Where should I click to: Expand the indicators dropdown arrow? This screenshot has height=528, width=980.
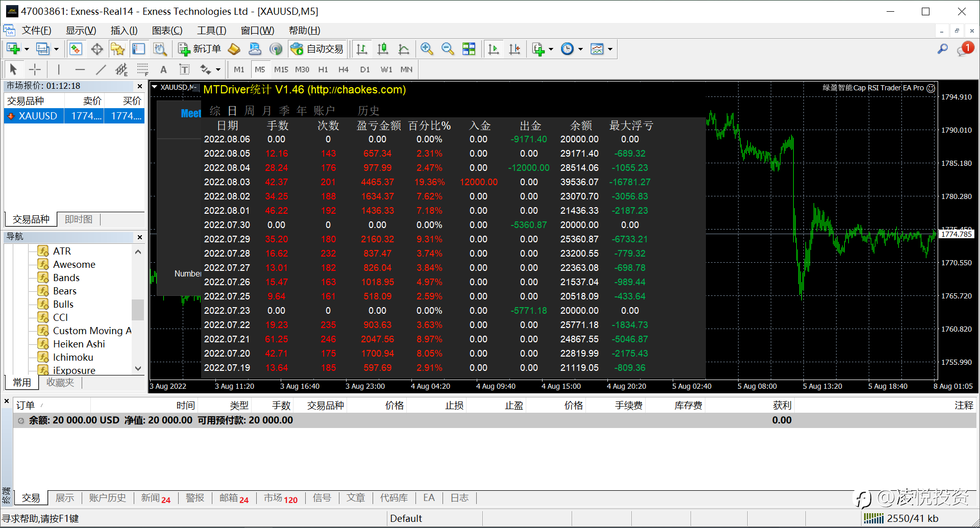coord(551,49)
